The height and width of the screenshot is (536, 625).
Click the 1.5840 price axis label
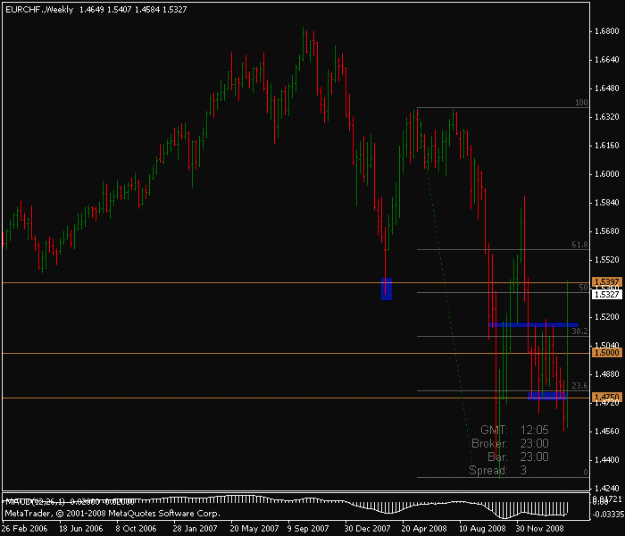click(x=607, y=202)
